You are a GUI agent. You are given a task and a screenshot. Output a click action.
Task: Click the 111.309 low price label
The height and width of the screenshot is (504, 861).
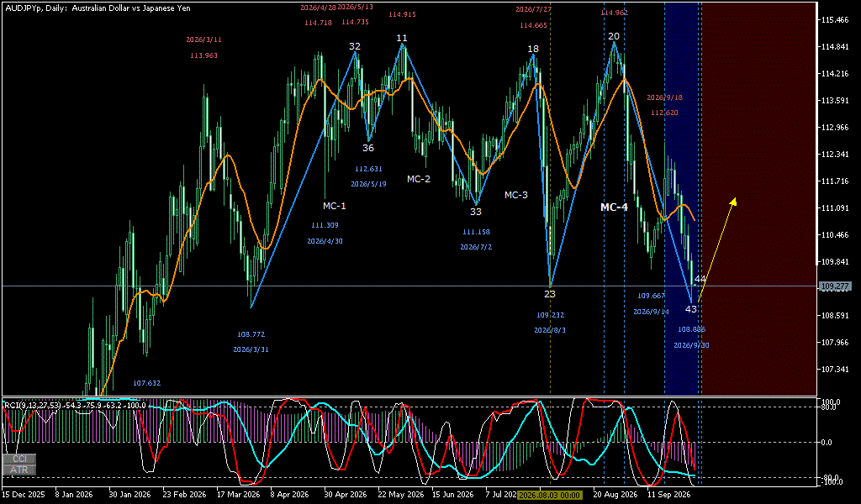(x=325, y=225)
